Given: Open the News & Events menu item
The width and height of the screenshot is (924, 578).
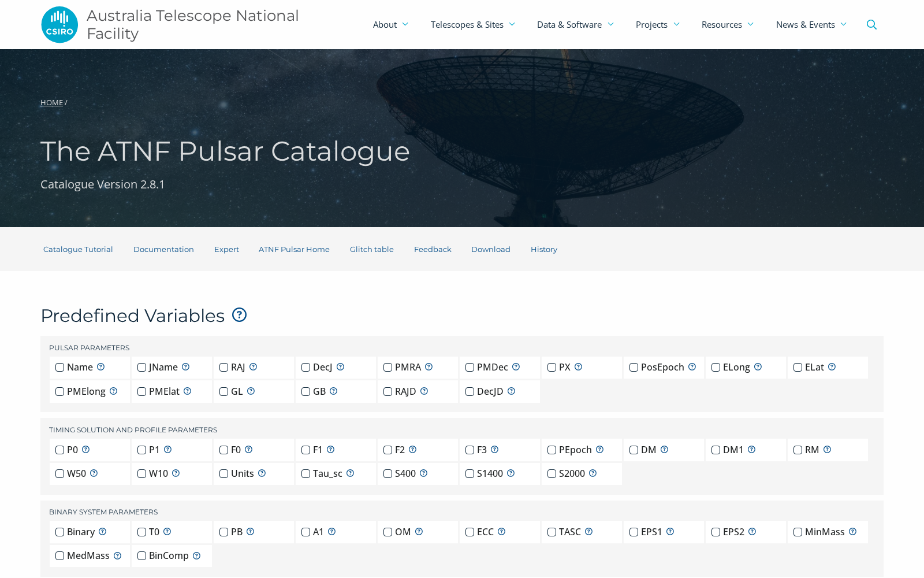Looking at the screenshot, I should tap(806, 24).
